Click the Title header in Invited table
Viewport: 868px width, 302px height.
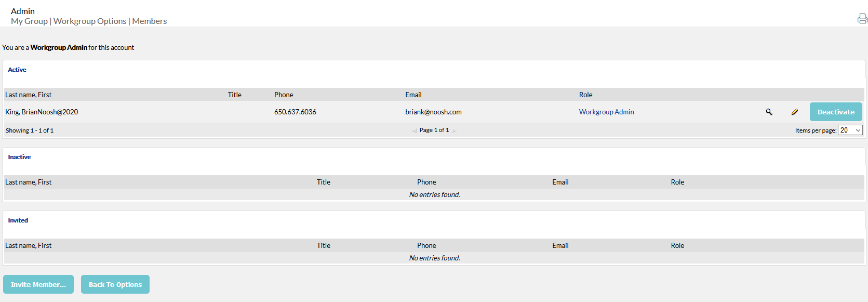click(324, 245)
